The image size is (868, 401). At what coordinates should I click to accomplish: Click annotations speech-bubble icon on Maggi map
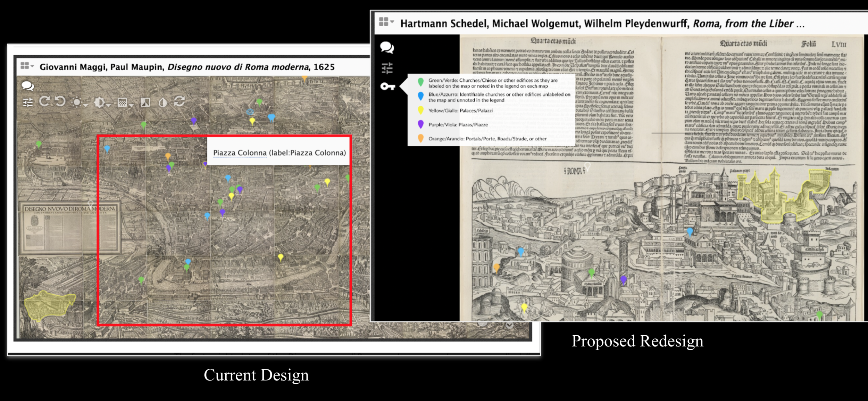(x=27, y=85)
